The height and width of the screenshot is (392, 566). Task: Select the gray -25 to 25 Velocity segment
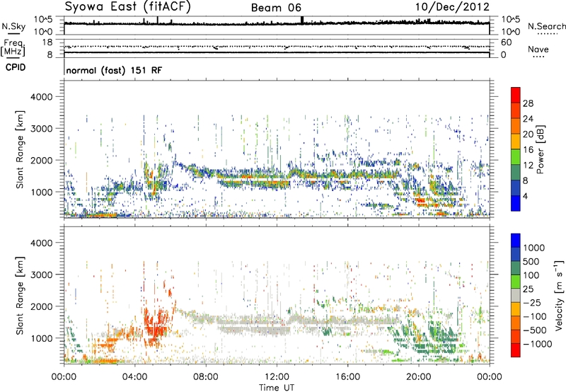click(516, 295)
